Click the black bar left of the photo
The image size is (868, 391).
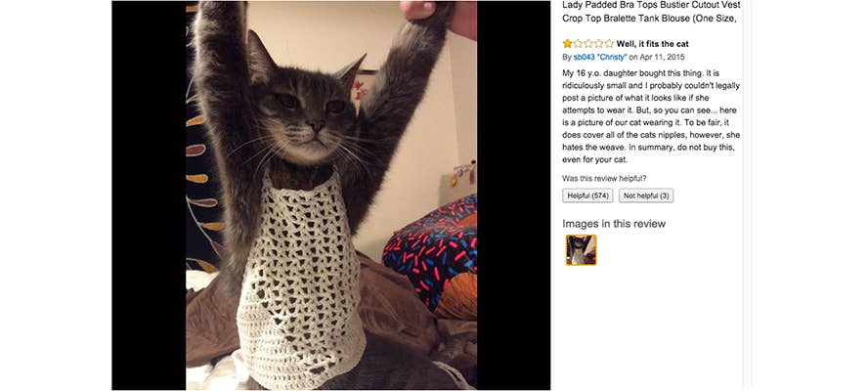149,195
